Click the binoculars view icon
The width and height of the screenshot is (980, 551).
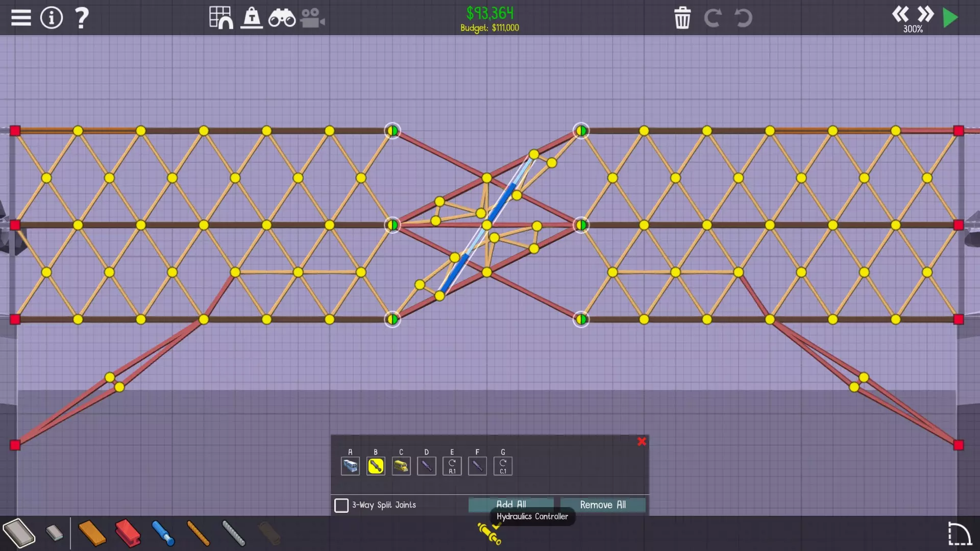point(282,18)
